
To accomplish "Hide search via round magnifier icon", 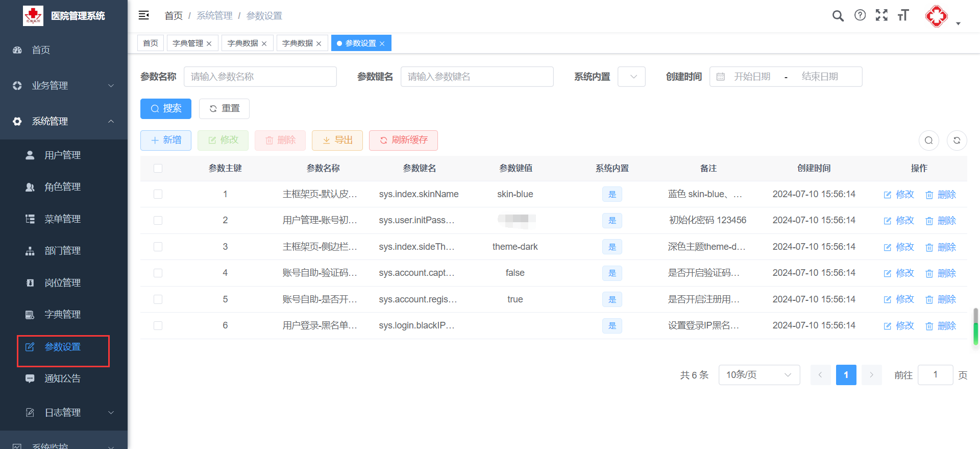I will pyautogui.click(x=928, y=140).
